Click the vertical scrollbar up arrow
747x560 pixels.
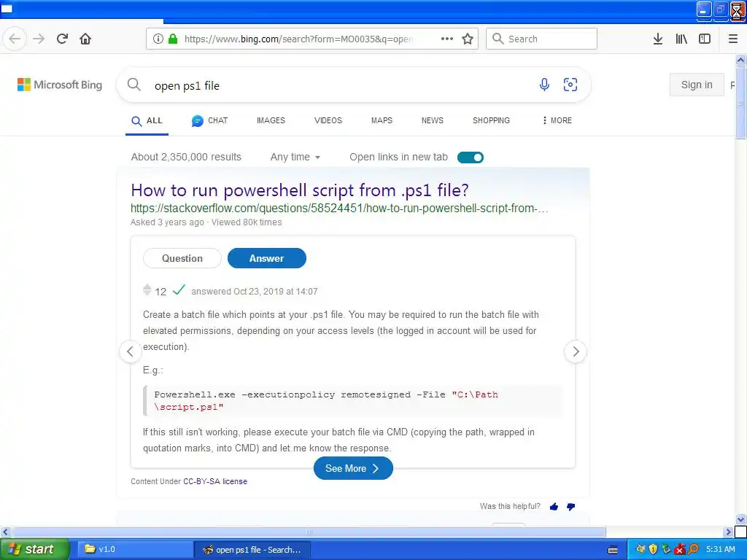click(x=740, y=60)
